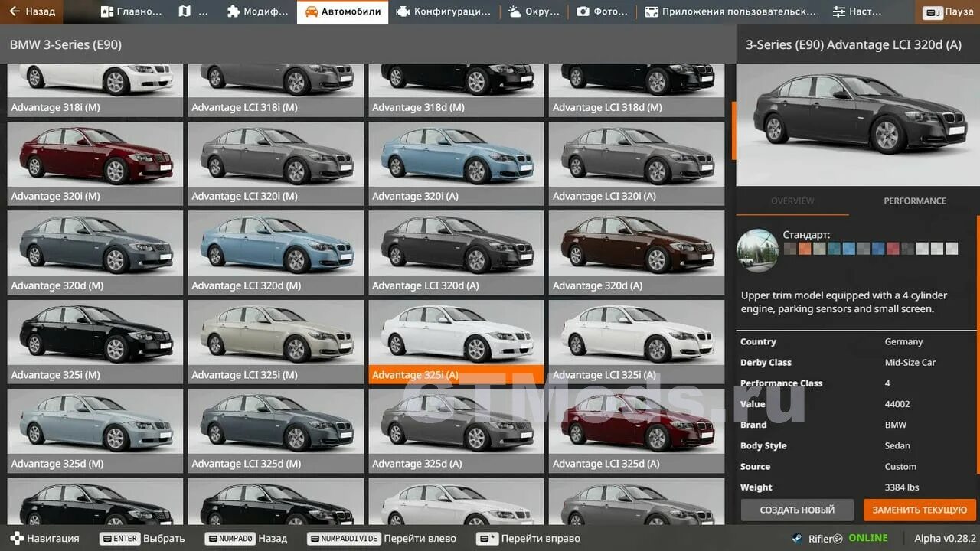
Task: Pick the last white standard color swatch
Action: pyautogui.click(x=952, y=249)
